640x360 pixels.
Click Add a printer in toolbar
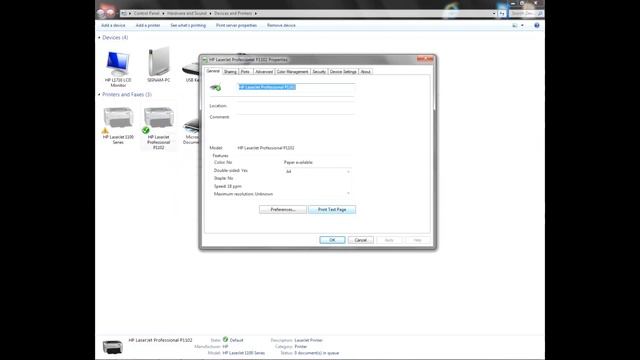[148, 25]
